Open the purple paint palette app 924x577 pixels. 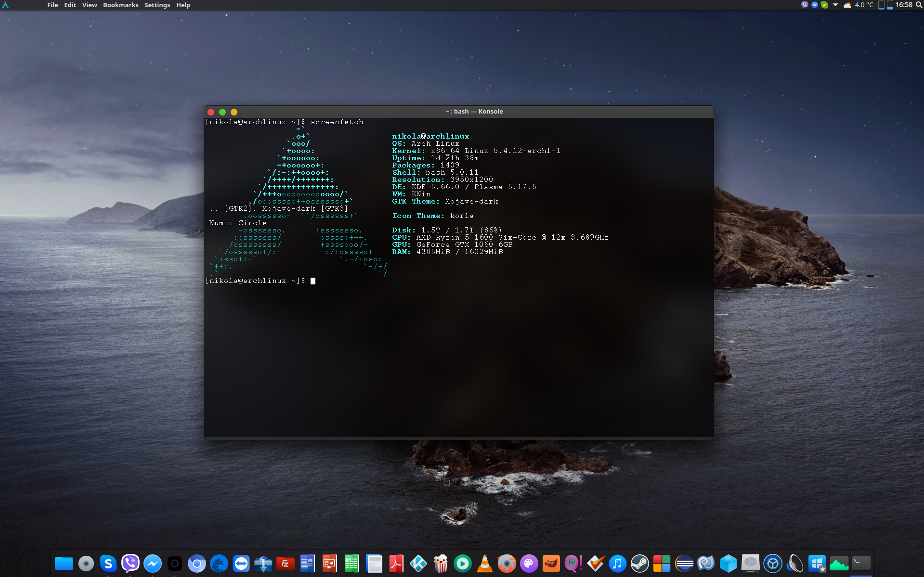pos(529,564)
